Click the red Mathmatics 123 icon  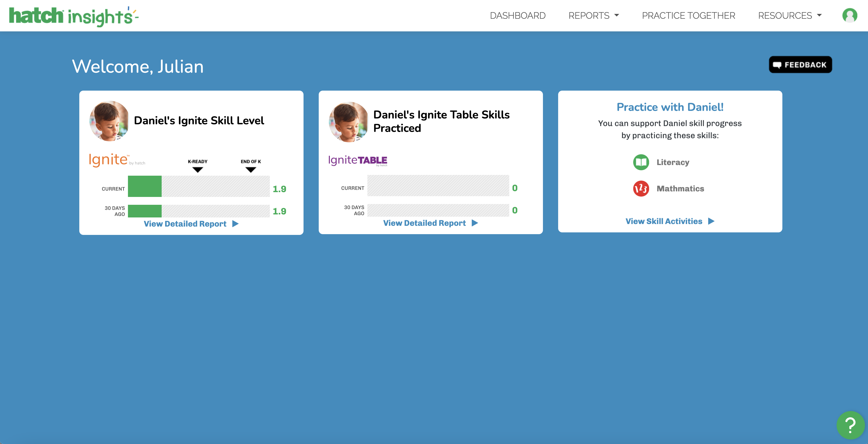tap(641, 189)
